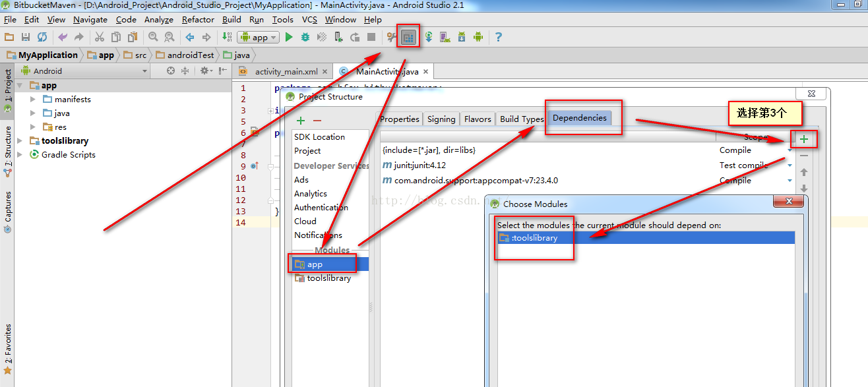
Task: Make project build icon
Action: pyautogui.click(x=227, y=37)
